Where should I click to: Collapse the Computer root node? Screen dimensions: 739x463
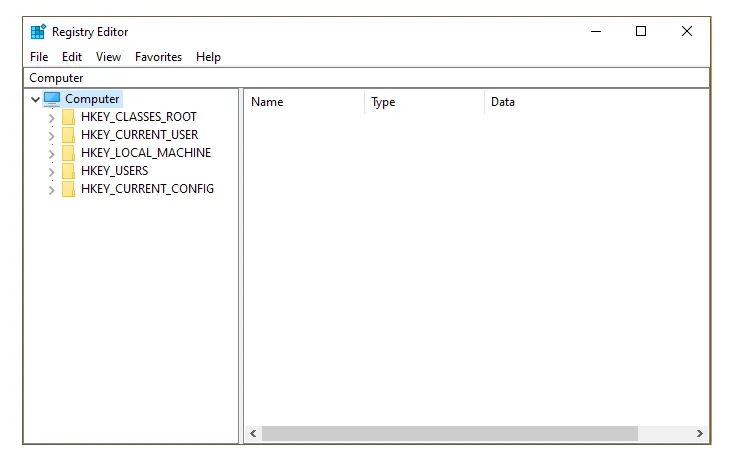[35, 99]
